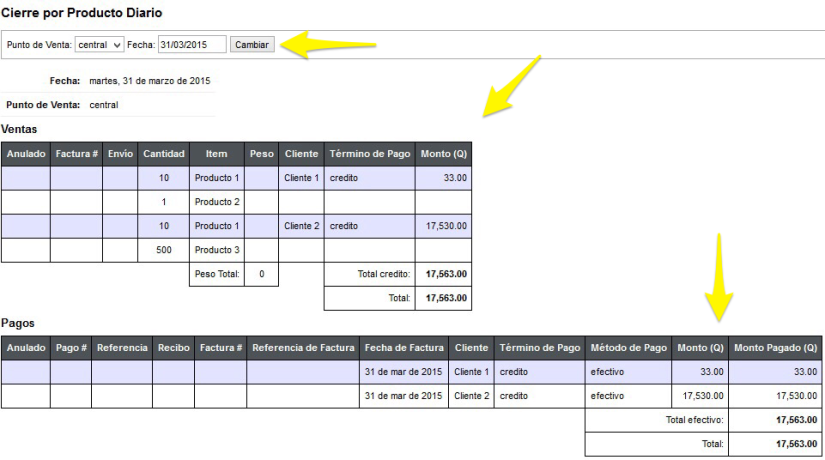Click the Pagos section heading

coord(18,323)
